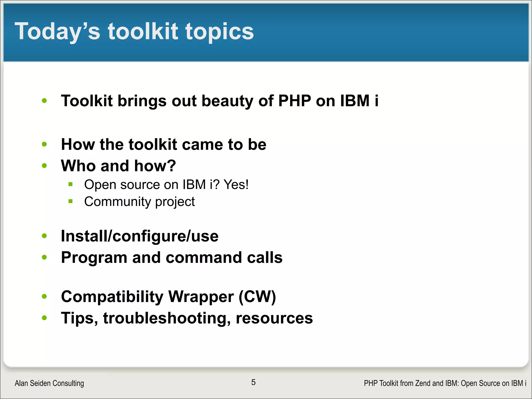Click the slide title "Today's toolkit topics"
Screen dimensions: 532x399
[134, 32]
